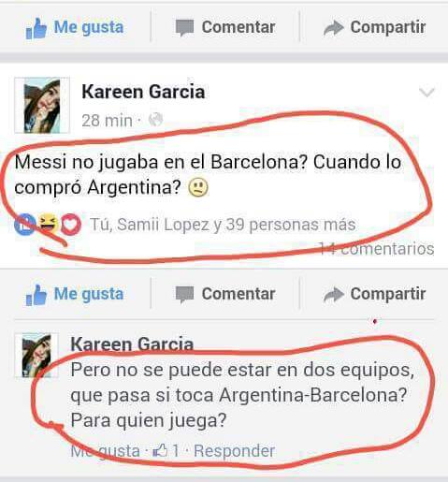
Task: Click the blue like reaction icon under the post
Action: pyautogui.click(x=25, y=224)
